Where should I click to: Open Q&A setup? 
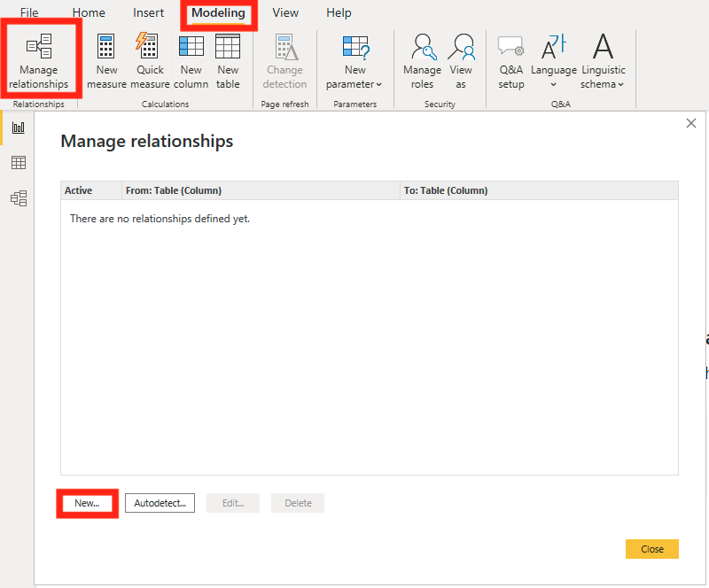tap(510, 58)
